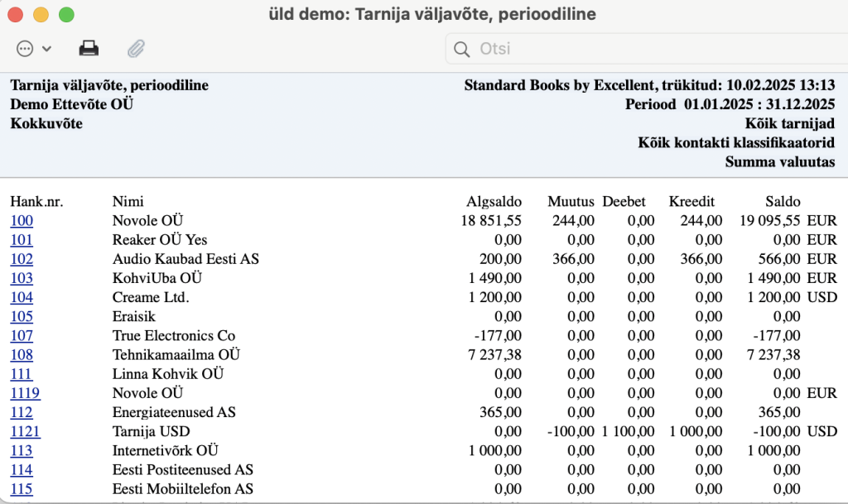This screenshot has width=848, height=504.
Task: Open supplier 1121 Tarnija USD link
Action: [x=26, y=431]
